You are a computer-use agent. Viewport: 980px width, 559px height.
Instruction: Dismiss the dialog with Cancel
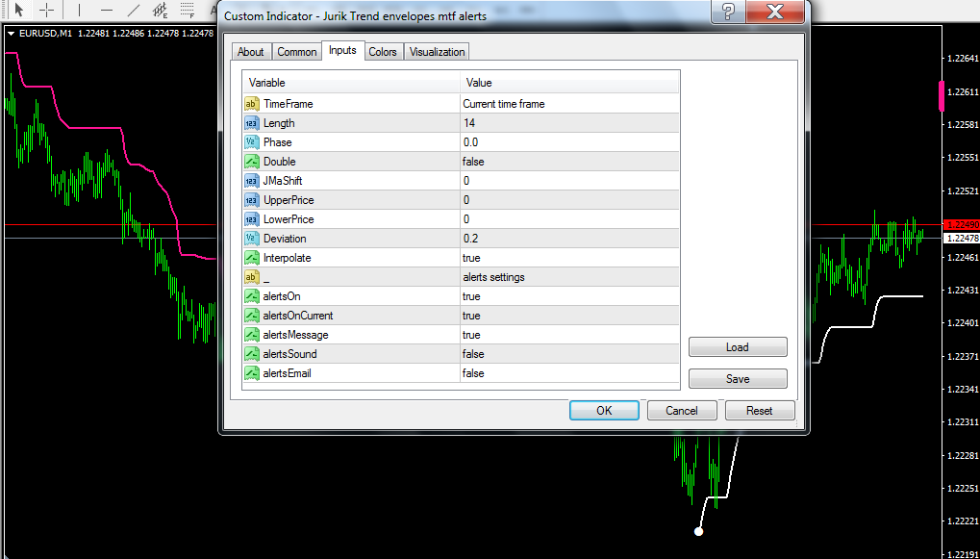point(681,411)
